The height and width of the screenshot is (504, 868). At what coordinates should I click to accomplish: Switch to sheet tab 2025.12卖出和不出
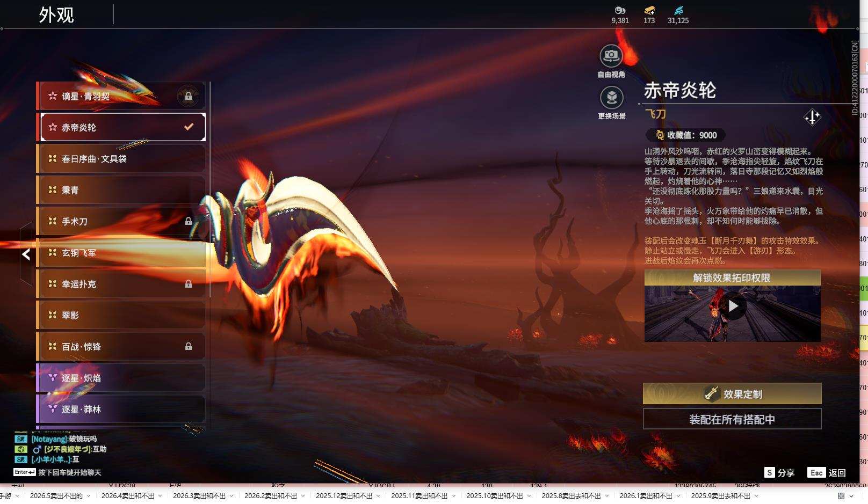(x=344, y=496)
